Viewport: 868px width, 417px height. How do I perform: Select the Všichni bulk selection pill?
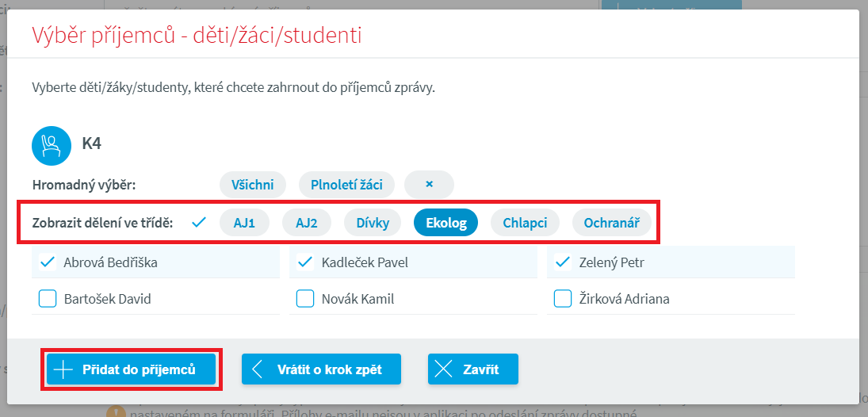(x=253, y=185)
